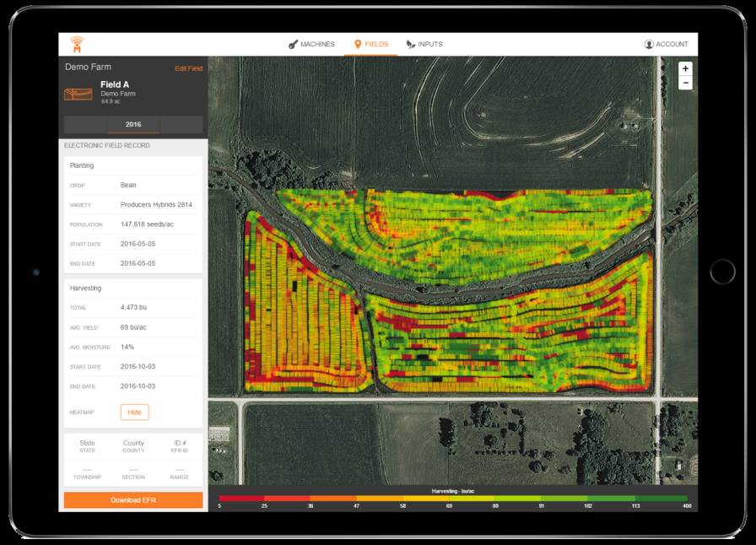
Task: Open the Inputs tab
Action: point(424,45)
